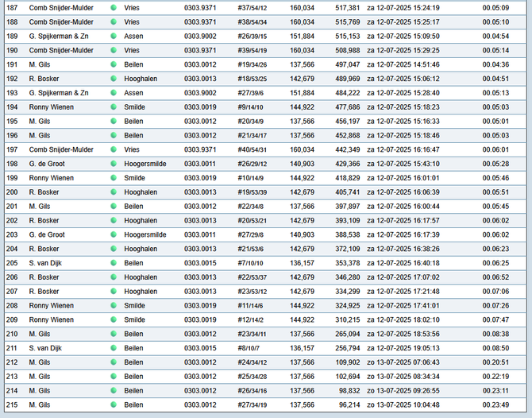Click speed value 429,366
532x418 pixels.
pos(348,164)
